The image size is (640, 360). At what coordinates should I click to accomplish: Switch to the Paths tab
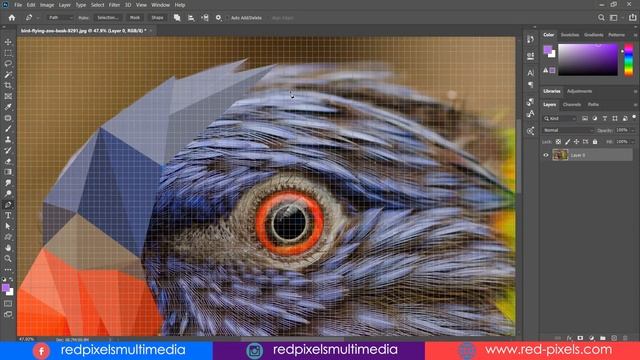click(x=593, y=105)
